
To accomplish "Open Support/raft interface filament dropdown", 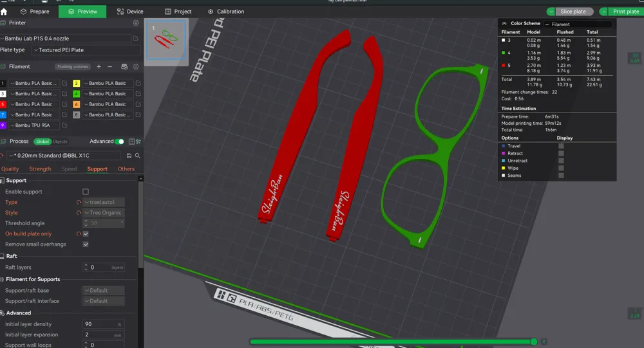I will click(x=104, y=301).
